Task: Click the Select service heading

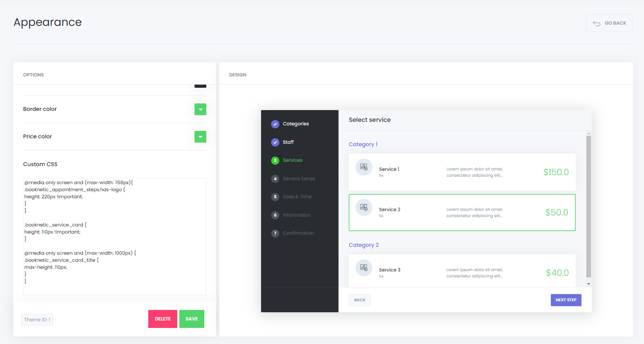Action: pyautogui.click(x=370, y=120)
